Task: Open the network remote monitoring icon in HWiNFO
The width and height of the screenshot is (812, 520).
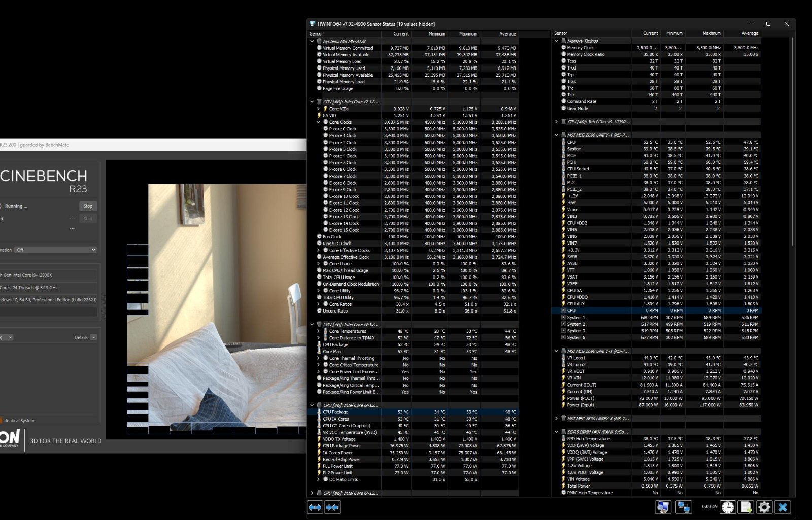Action: (684, 507)
